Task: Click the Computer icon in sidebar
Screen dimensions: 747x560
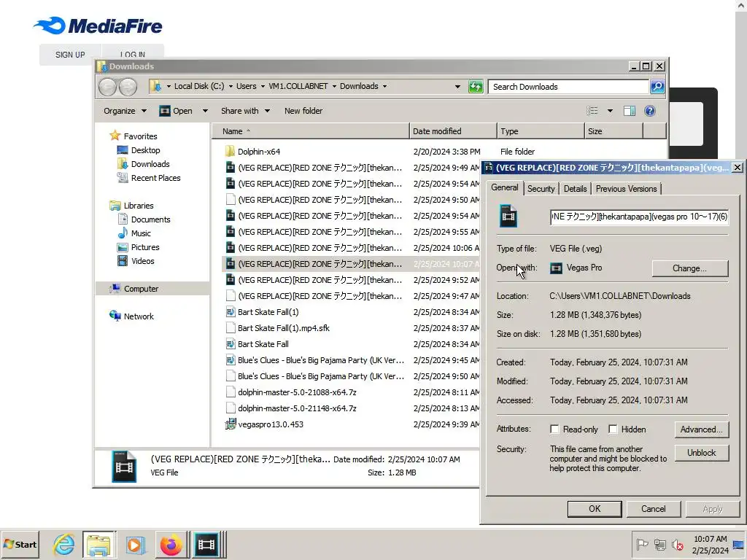Action: tap(115, 288)
